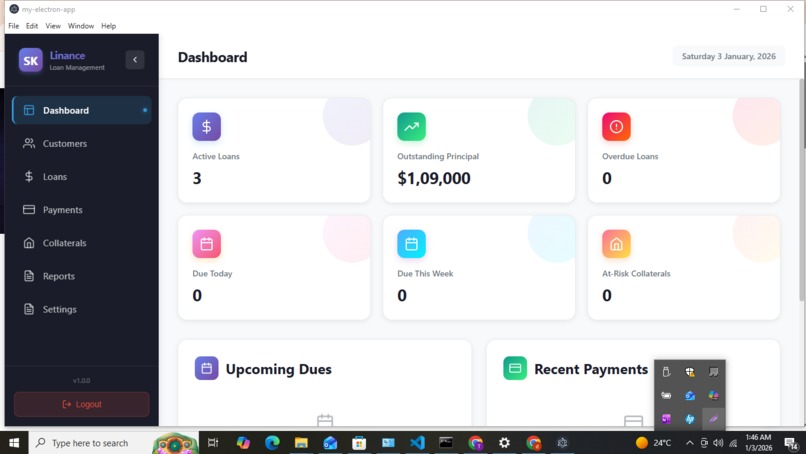The image size is (806, 454).
Task: Open the network icon in the tray
Action: point(733,443)
